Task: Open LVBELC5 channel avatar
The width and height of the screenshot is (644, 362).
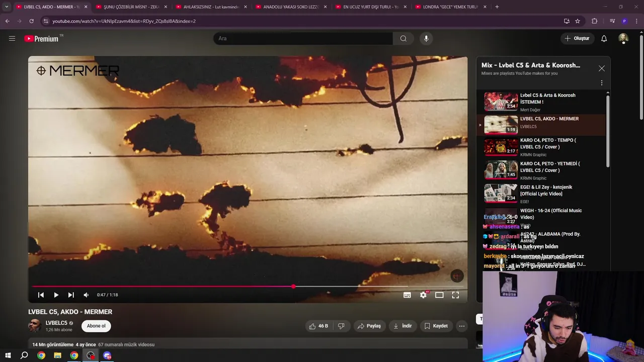Action: point(35,326)
